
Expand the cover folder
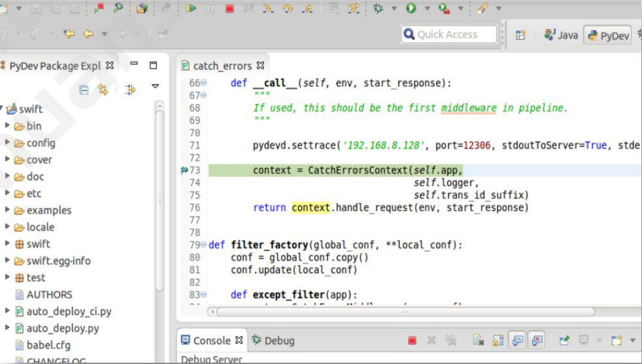7,159
